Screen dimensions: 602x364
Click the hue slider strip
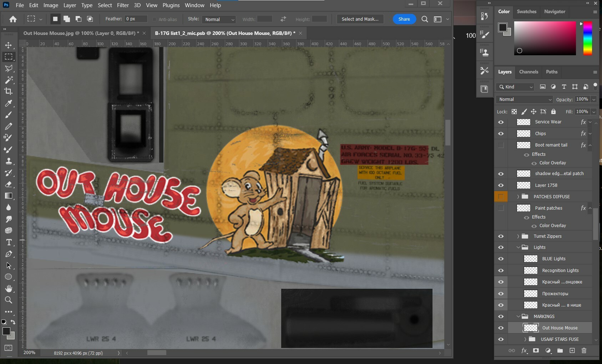coord(587,38)
